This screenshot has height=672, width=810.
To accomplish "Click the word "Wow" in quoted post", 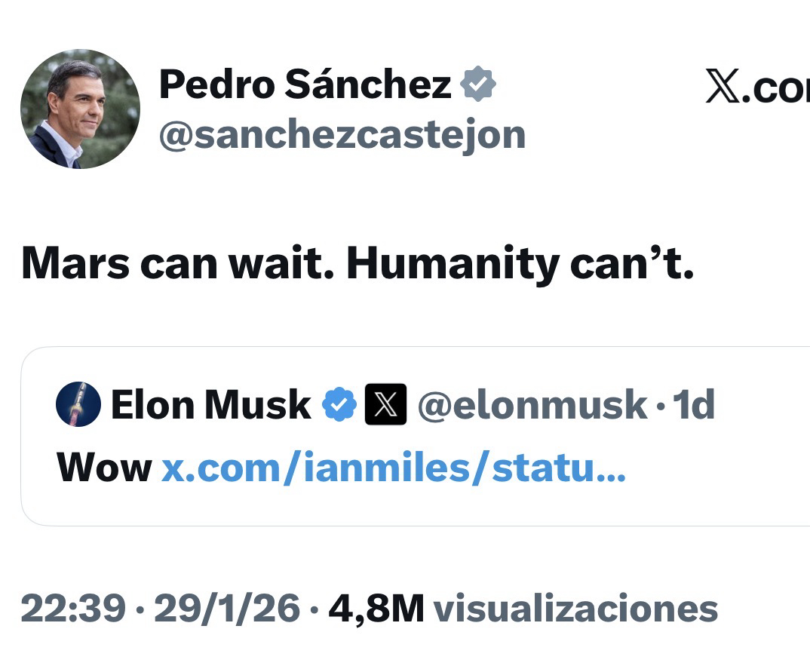I will coord(104,468).
